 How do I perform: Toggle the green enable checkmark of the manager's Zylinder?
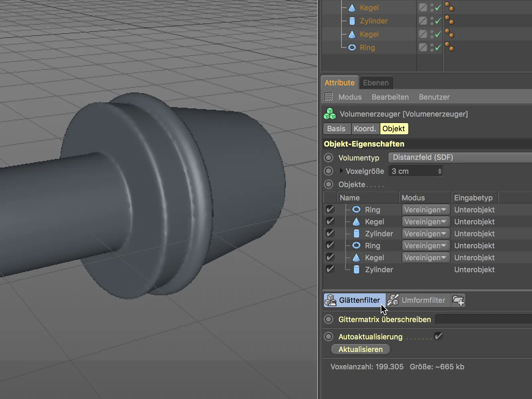[438, 21]
